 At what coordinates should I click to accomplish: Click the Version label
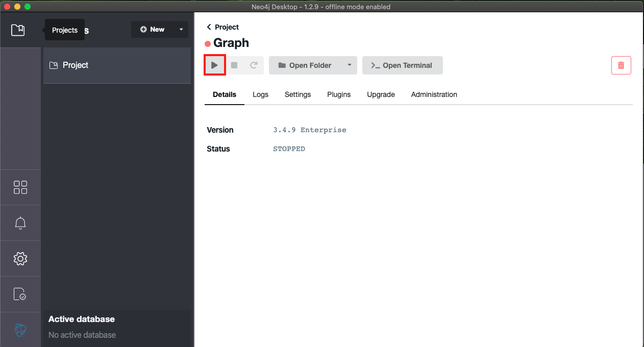220,130
